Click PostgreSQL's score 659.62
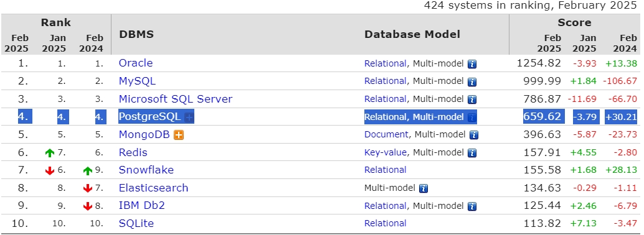Image resolution: width=644 pixels, height=235 pixels. click(x=542, y=117)
